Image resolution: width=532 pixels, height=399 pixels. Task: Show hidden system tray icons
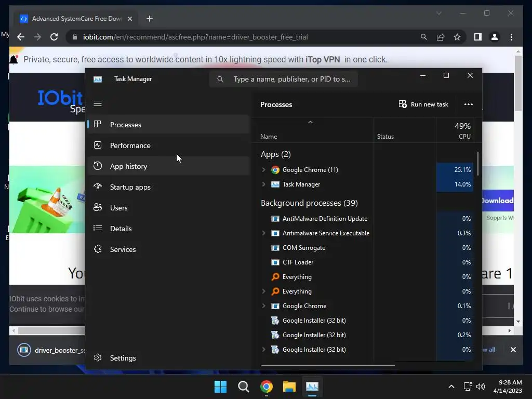tap(451, 387)
